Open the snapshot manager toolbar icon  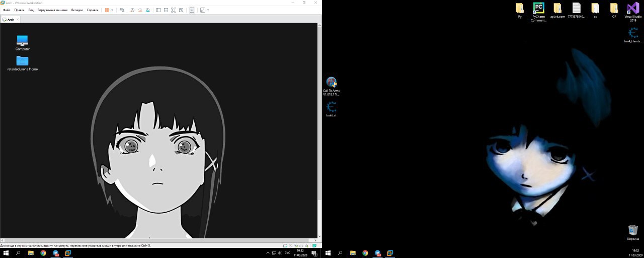[147, 10]
